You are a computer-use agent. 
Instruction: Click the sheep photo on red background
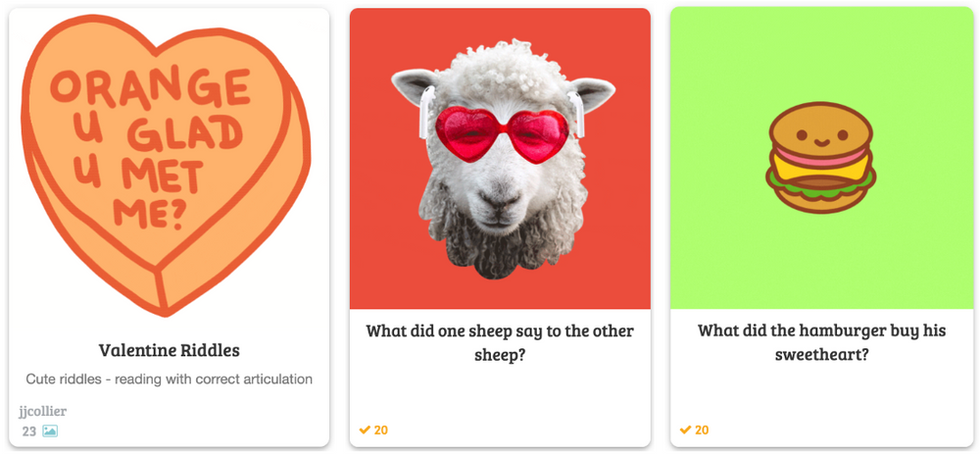point(503,159)
